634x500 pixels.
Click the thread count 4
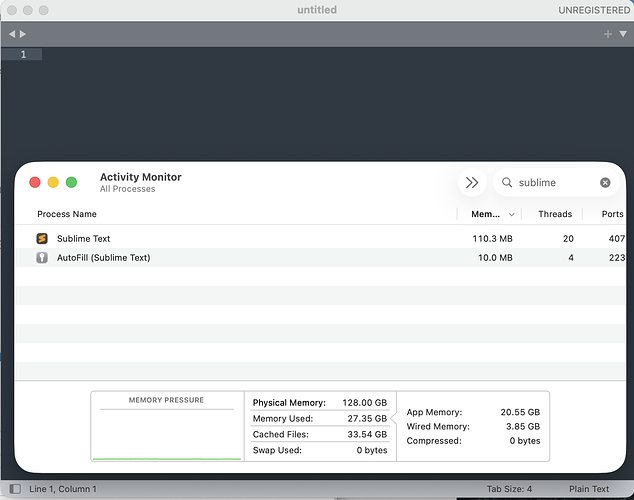point(571,257)
